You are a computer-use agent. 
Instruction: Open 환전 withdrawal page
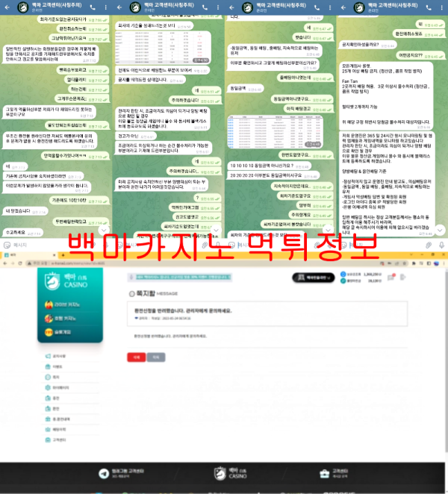pyautogui.click(x=52, y=409)
